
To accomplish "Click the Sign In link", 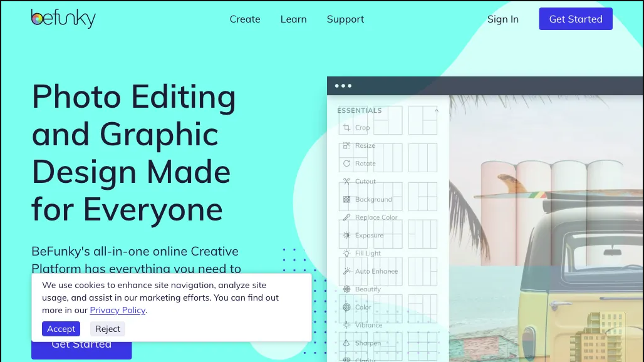I will point(503,19).
